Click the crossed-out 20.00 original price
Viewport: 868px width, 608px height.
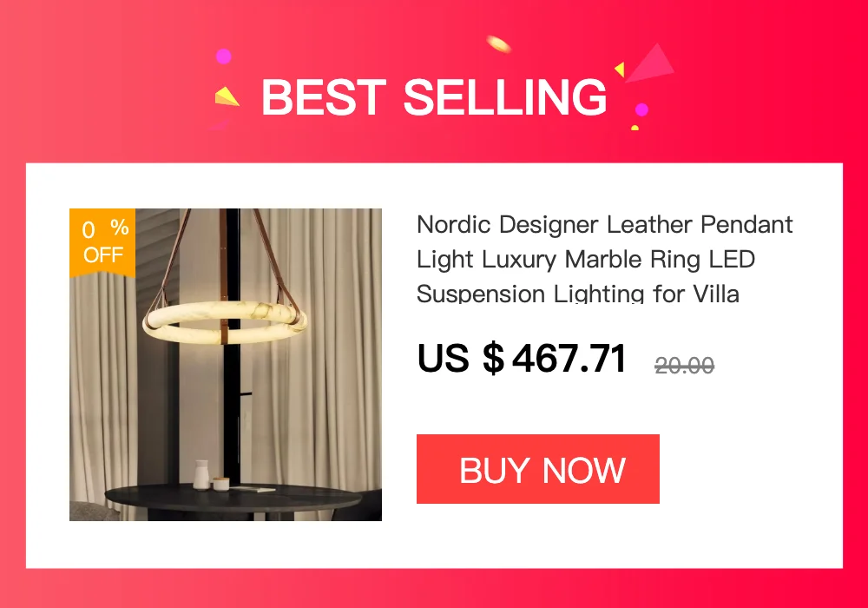click(684, 366)
